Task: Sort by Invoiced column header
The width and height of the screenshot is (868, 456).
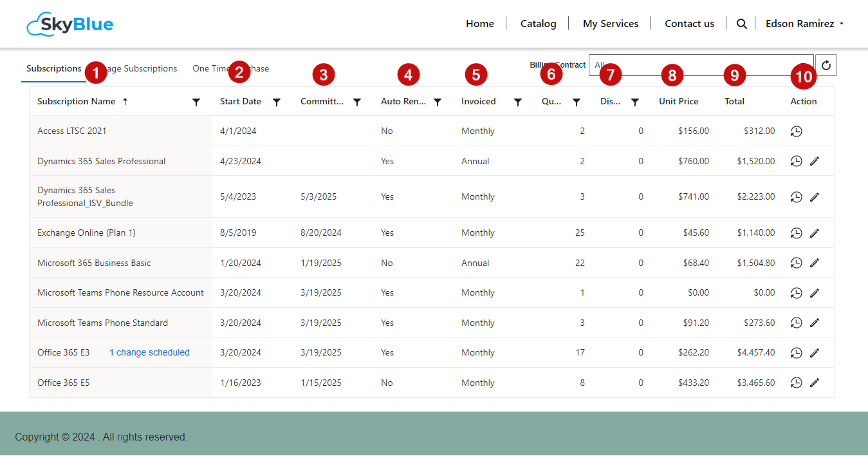Action: click(479, 102)
